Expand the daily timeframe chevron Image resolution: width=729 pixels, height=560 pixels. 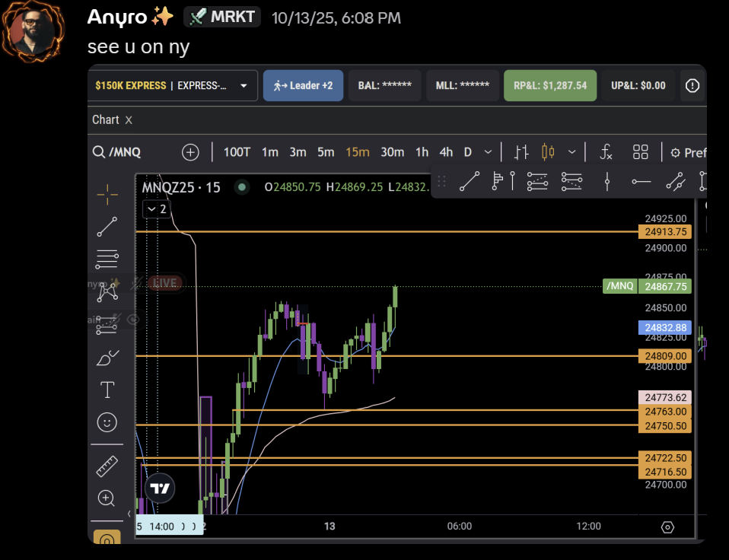[x=487, y=151]
